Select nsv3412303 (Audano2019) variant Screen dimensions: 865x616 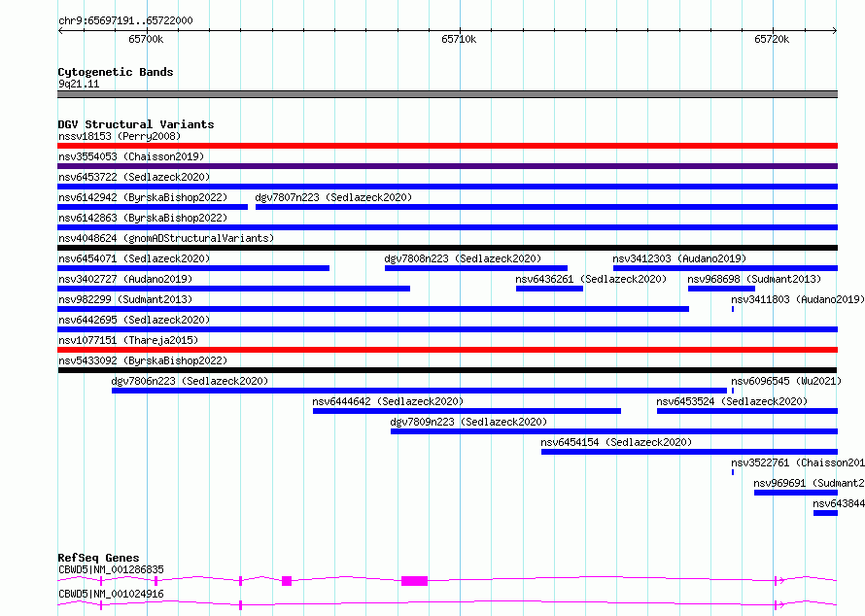tap(725, 268)
